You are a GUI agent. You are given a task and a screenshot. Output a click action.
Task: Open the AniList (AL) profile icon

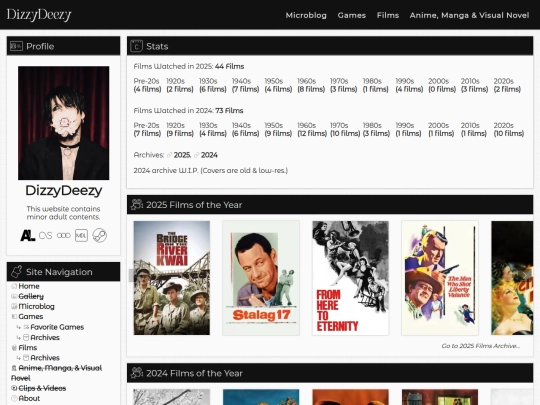(28, 236)
